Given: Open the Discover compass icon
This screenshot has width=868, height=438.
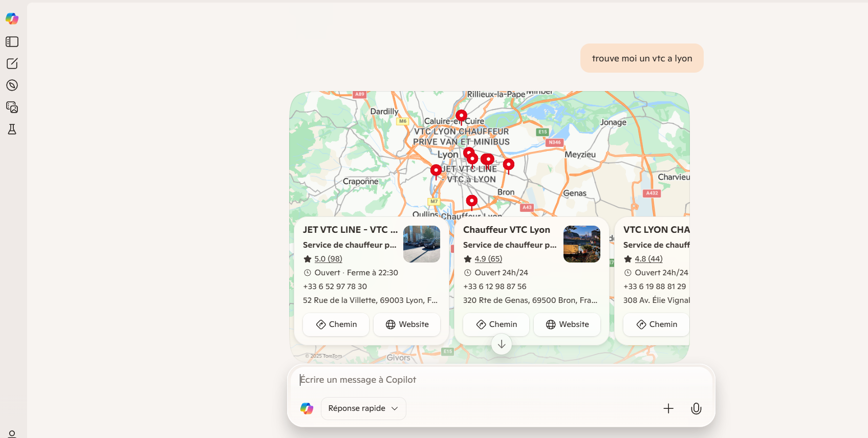Looking at the screenshot, I should [12, 85].
